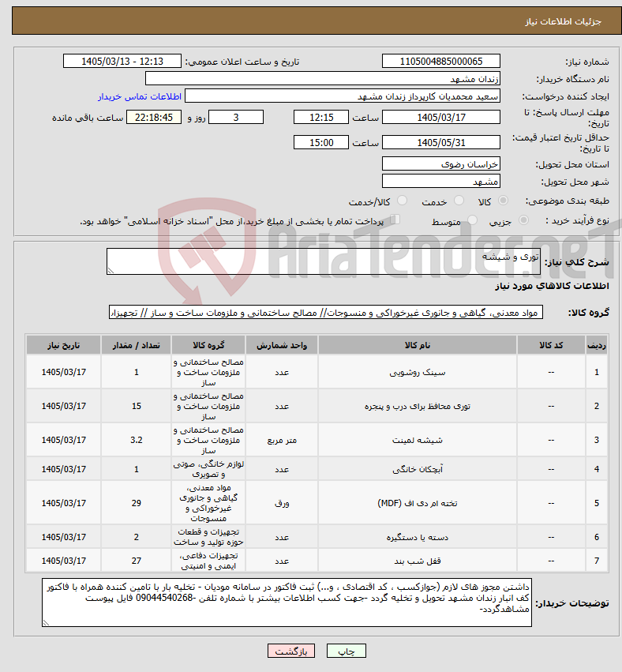Click the کد کالا column header
This screenshot has width=622, height=672.
point(551,345)
